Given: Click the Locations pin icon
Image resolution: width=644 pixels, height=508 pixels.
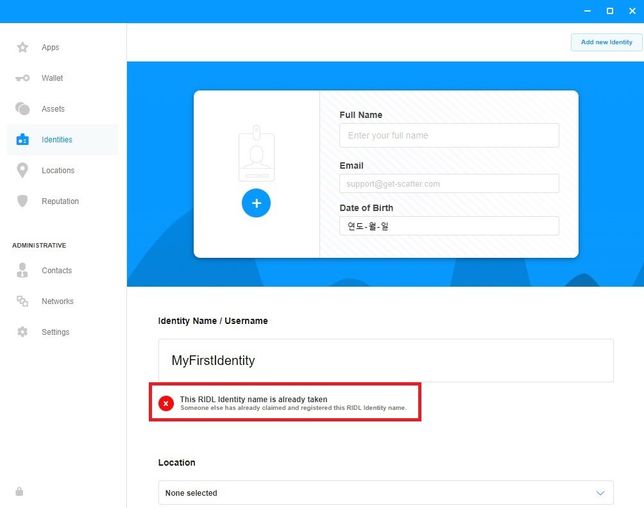Looking at the screenshot, I should click(x=23, y=170).
